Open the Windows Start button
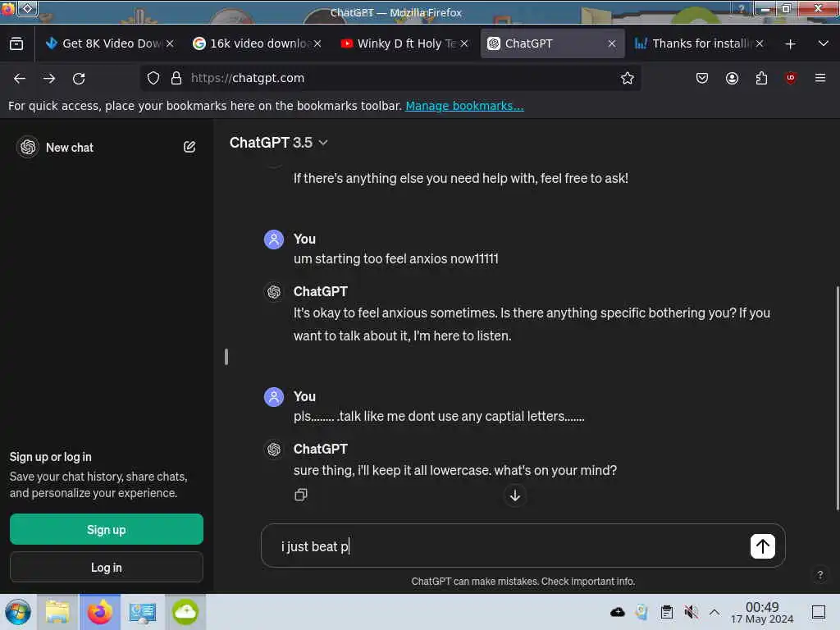The width and height of the screenshot is (840, 630). click(18, 612)
